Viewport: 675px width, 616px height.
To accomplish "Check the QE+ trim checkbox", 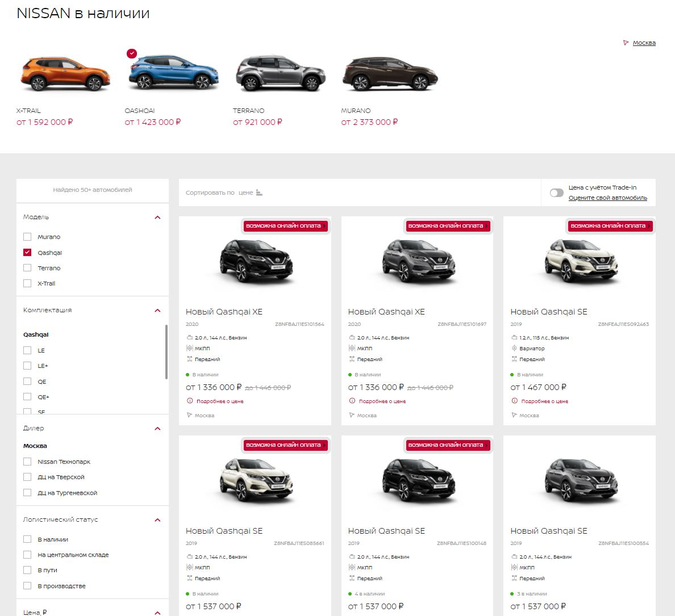I will point(27,397).
